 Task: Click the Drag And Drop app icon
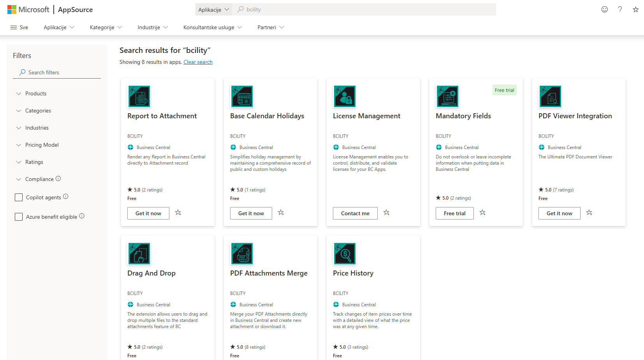coord(139,254)
